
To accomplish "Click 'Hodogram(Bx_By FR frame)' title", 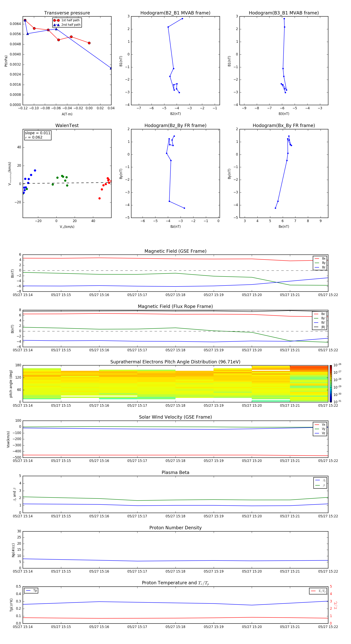I will [284, 125].
